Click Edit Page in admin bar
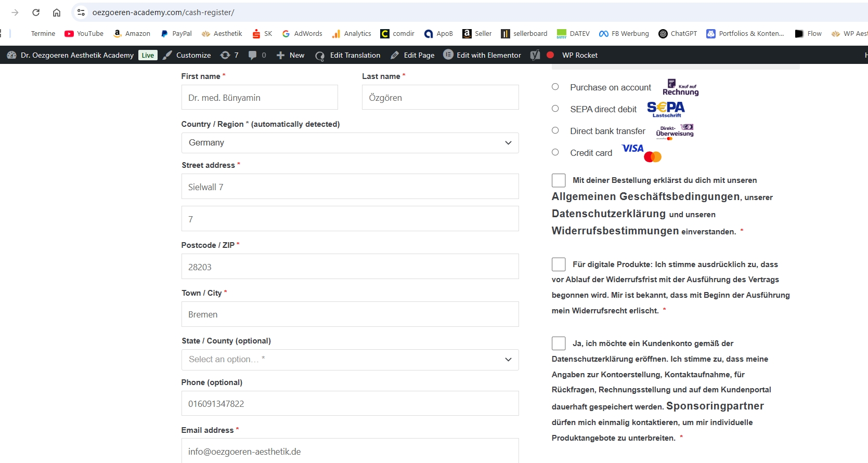The width and height of the screenshot is (868, 463). click(x=412, y=55)
